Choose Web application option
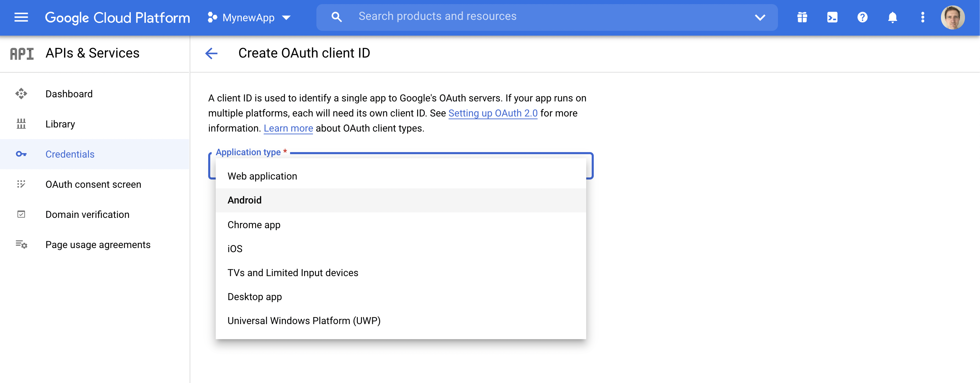This screenshot has height=383, width=980. click(401, 176)
